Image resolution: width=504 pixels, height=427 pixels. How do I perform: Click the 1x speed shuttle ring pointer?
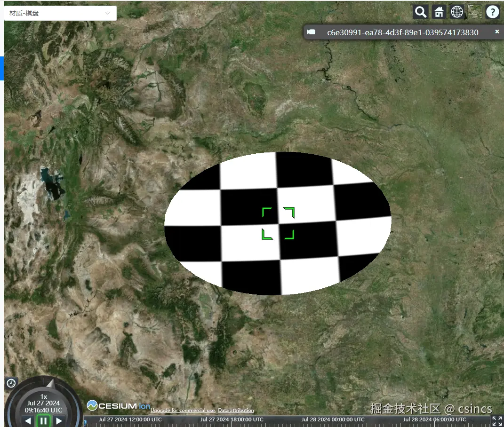click(50, 384)
